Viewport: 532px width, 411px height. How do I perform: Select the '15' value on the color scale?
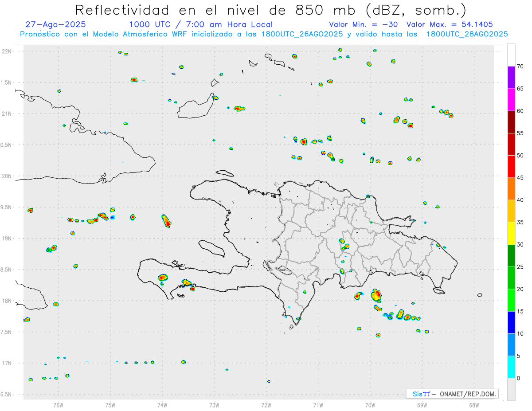click(x=520, y=311)
